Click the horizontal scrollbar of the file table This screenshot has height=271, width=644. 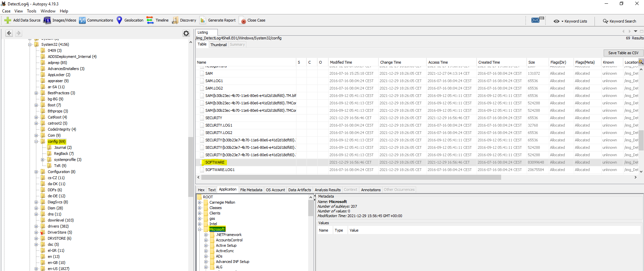[350, 177]
